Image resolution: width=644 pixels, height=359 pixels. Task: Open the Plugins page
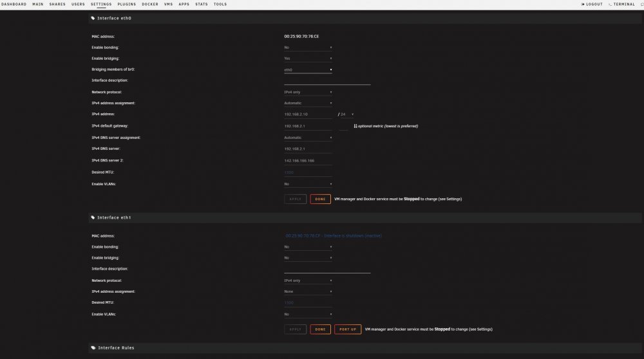click(126, 4)
